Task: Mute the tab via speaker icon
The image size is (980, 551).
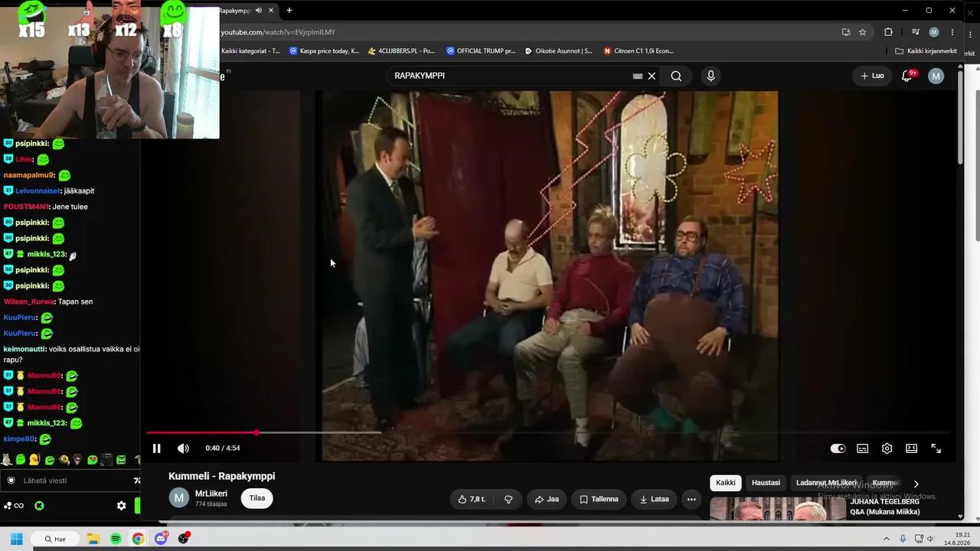Action: 259,11
